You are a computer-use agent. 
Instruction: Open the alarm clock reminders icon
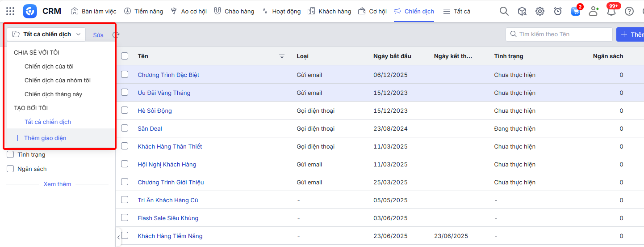pos(558,11)
